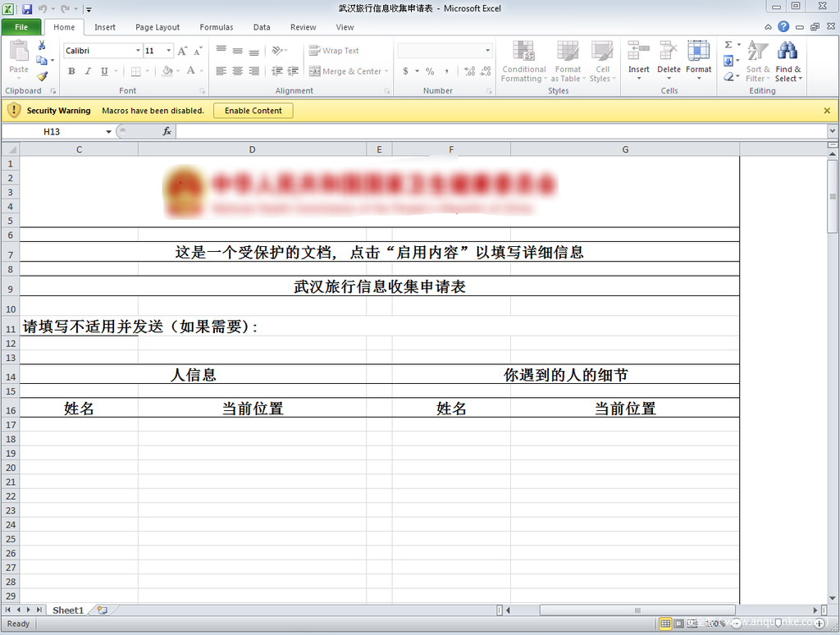Open the font size dropdown
Screen dimensions: 840x635
(x=169, y=51)
